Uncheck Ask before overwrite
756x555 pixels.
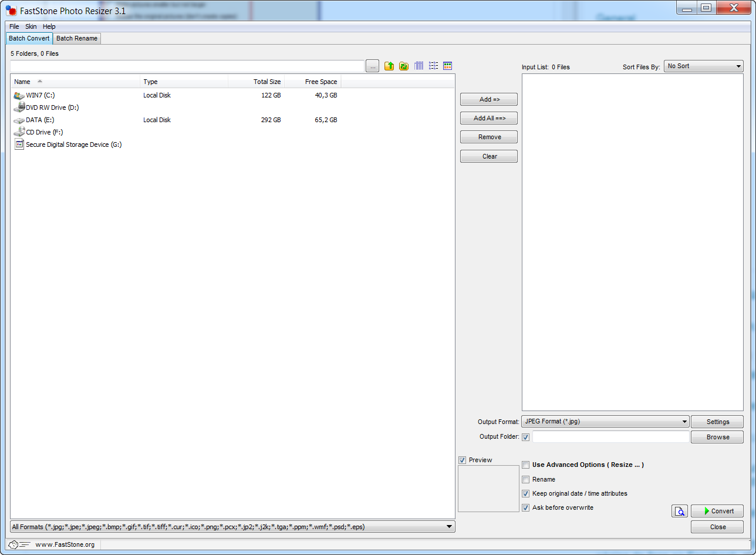click(x=526, y=507)
